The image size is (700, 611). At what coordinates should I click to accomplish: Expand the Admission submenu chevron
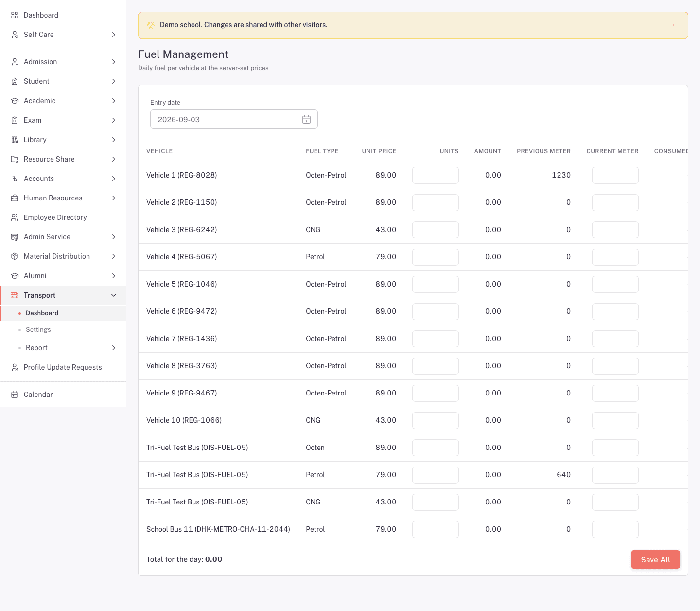pos(114,62)
